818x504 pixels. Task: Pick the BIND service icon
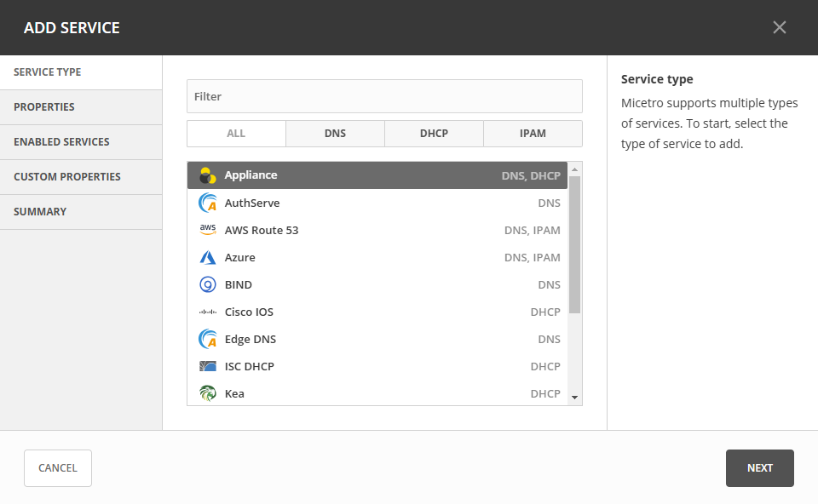[207, 284]
